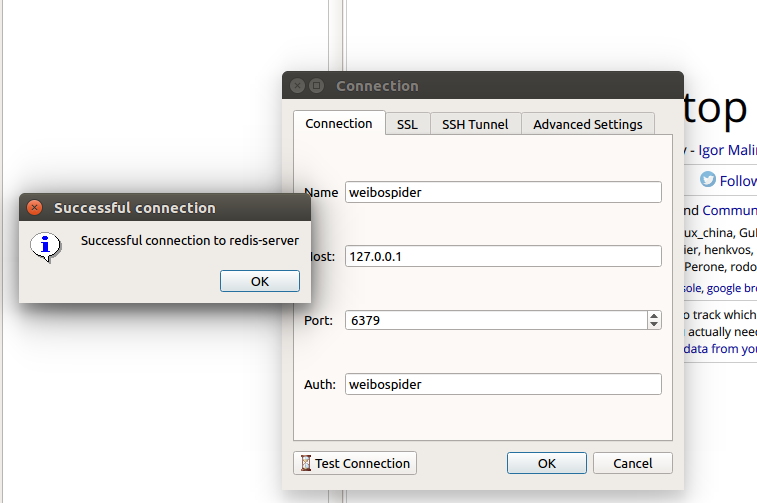This screenshot has width=757, height=503.
Task: Open the Commun link in background page
Action: pyautogui.click(x=729, y=210)
